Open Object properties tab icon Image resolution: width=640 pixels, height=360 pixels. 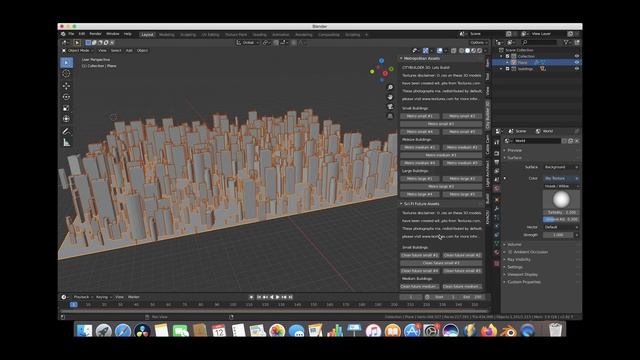click(x=497, y=200)
